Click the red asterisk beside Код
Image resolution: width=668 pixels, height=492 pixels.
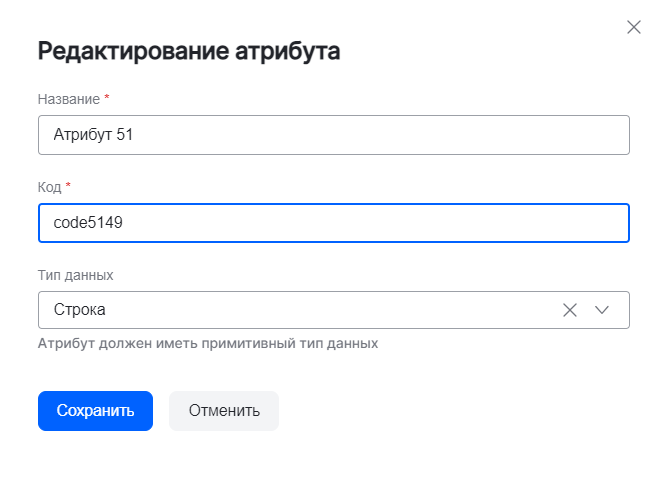pos(68,186)
